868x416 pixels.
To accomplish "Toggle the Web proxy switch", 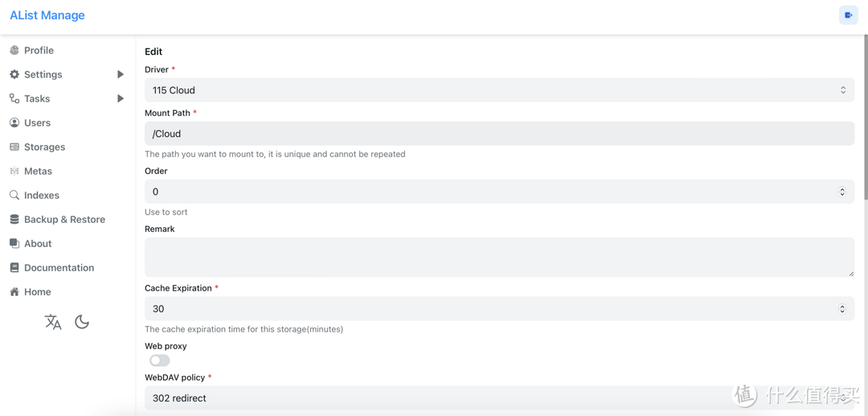I will [160, 360].
